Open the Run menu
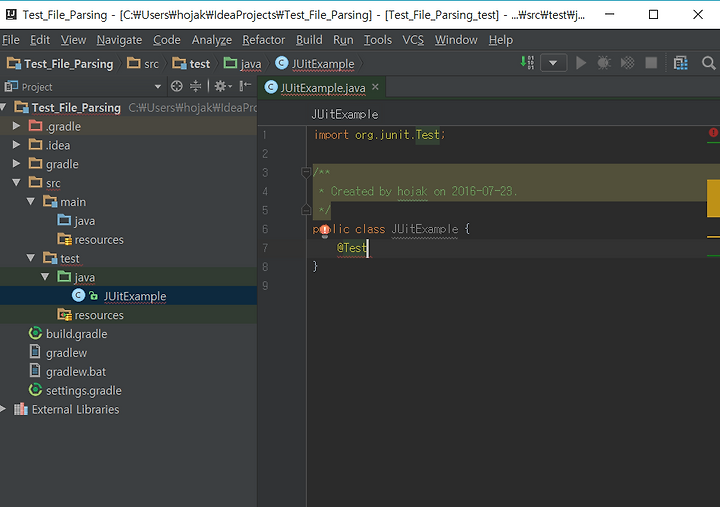The height and width of the screenshot is (507, 720). point(343,40)
